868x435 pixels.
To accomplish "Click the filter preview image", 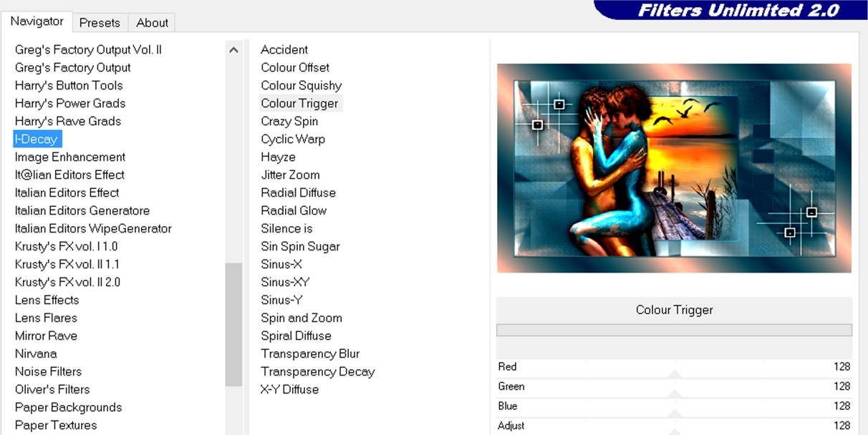I will 674,168.
